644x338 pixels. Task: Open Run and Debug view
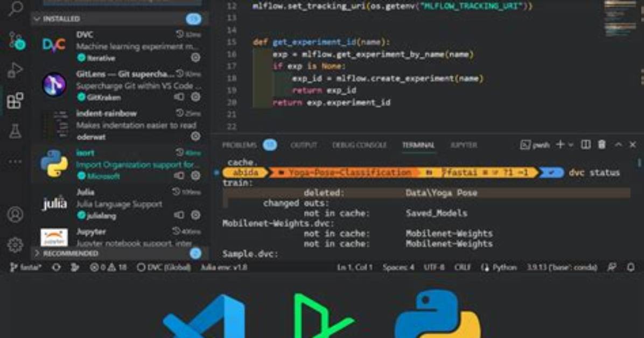click(x=15, y=70)
